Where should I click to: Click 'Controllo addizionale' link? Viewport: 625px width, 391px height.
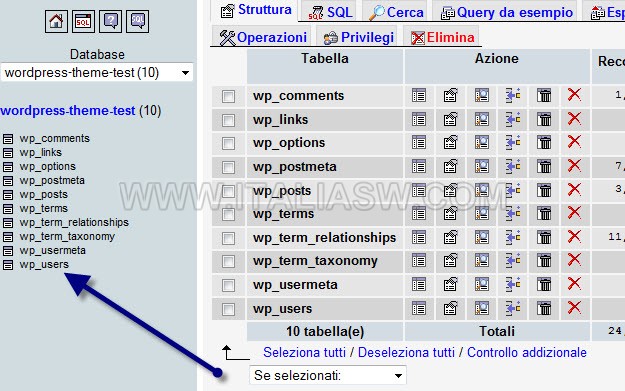[x=527, y=352]
